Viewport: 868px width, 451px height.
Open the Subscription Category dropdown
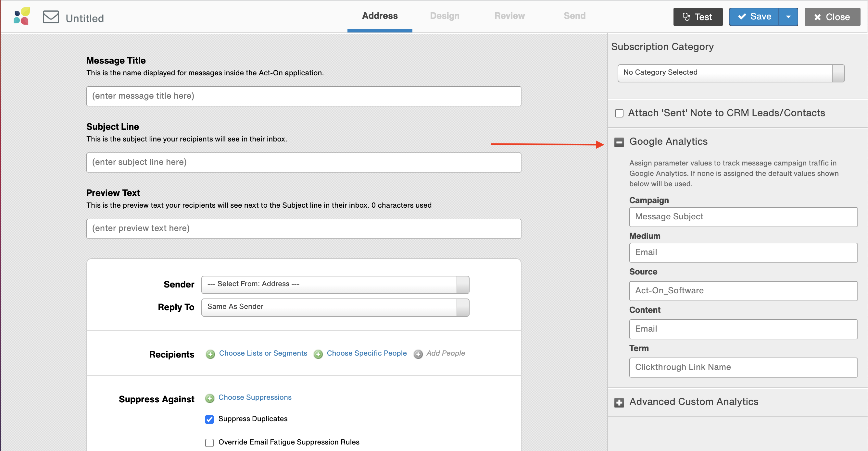click(x=731, y=73)
